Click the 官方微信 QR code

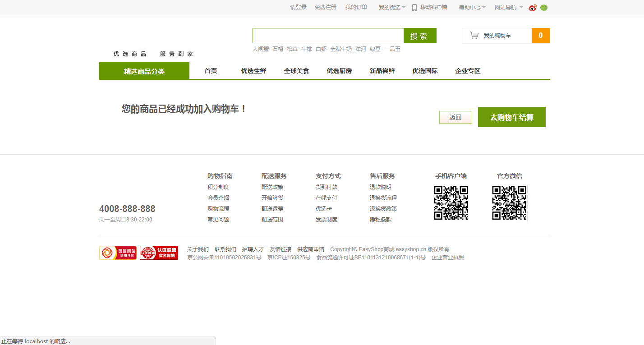[510, 203]
